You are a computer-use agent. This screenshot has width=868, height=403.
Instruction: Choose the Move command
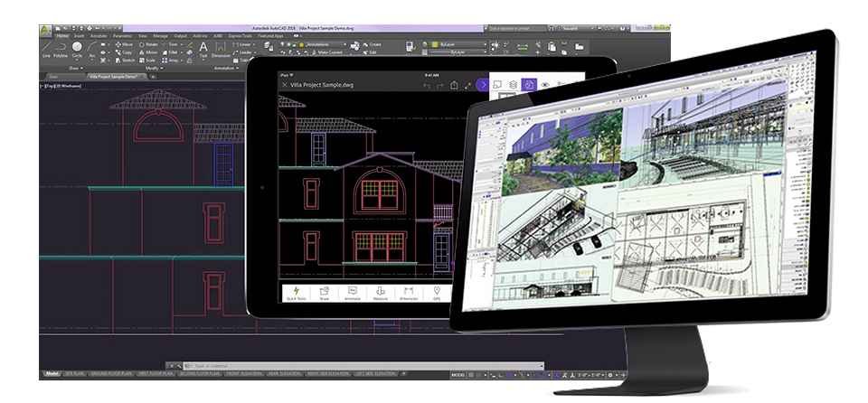(x=124, y=44)
